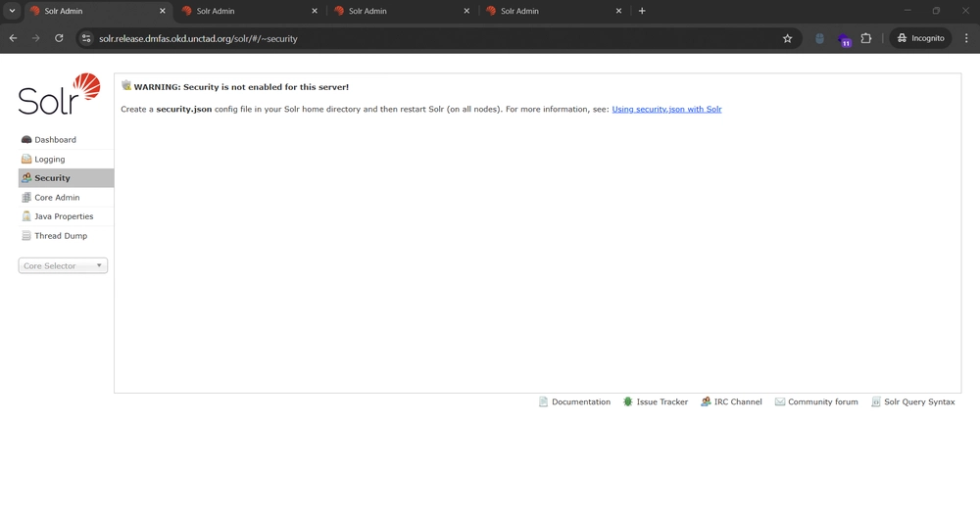Go back to previous page
980x517 pixels.
click(13, 38)
